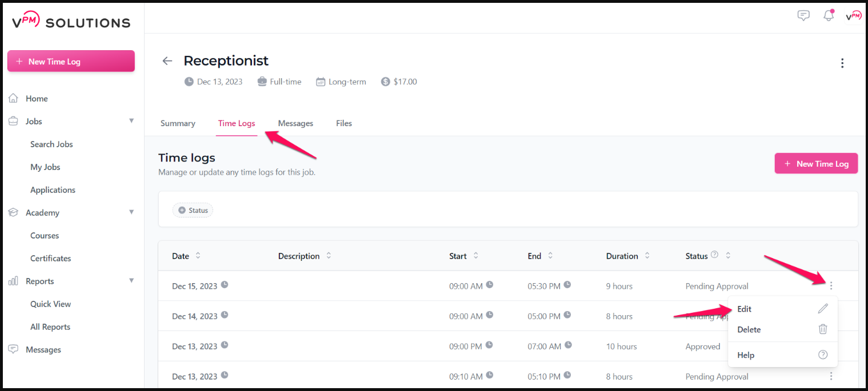Image resolution: width=868 pixels, height=391 pixels.
Task: Go back using the arrow beside Receptionist
Action: point(167,61)
